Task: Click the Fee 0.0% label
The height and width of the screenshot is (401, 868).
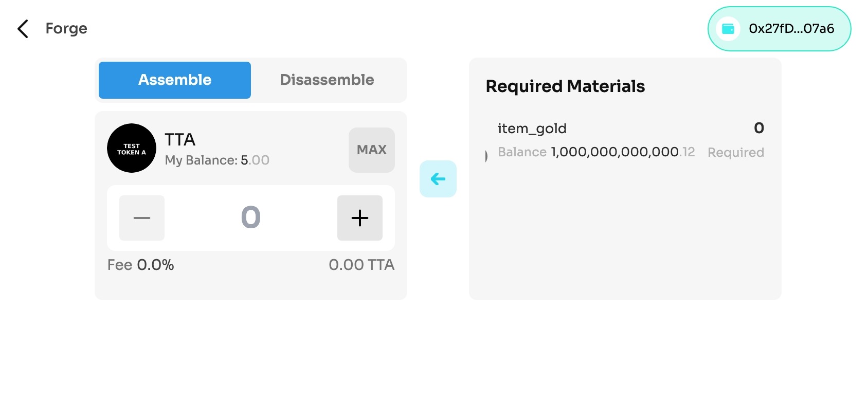Action: click(x=140, y=265)
